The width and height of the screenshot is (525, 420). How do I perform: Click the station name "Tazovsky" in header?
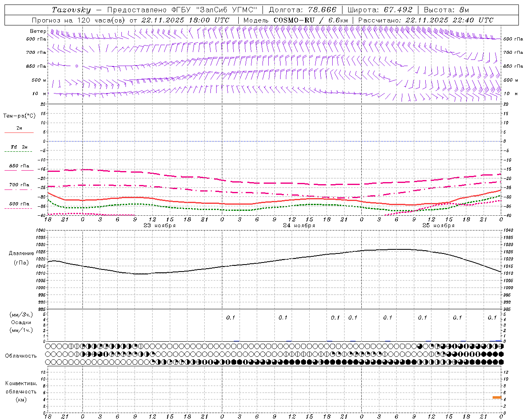pyautogui.click(x=71, y=10)
